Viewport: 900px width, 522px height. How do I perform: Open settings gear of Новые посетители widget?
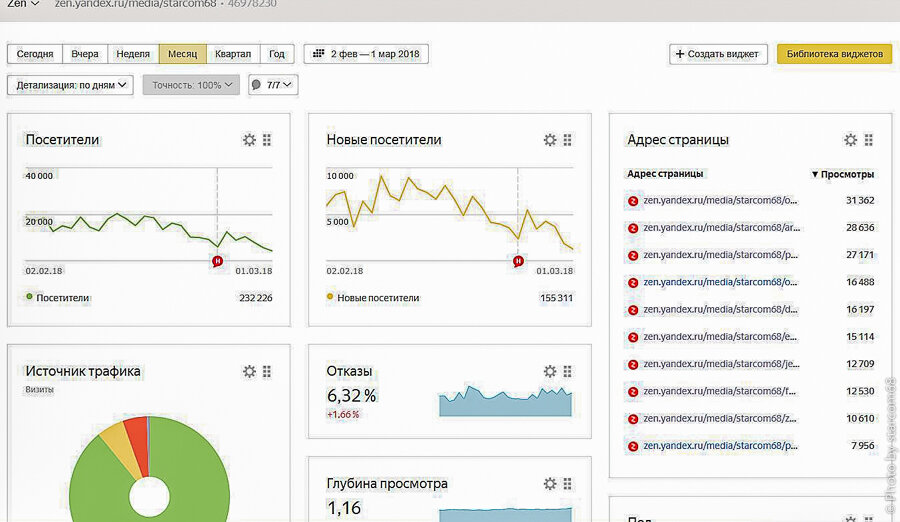[x=550, y=140]
